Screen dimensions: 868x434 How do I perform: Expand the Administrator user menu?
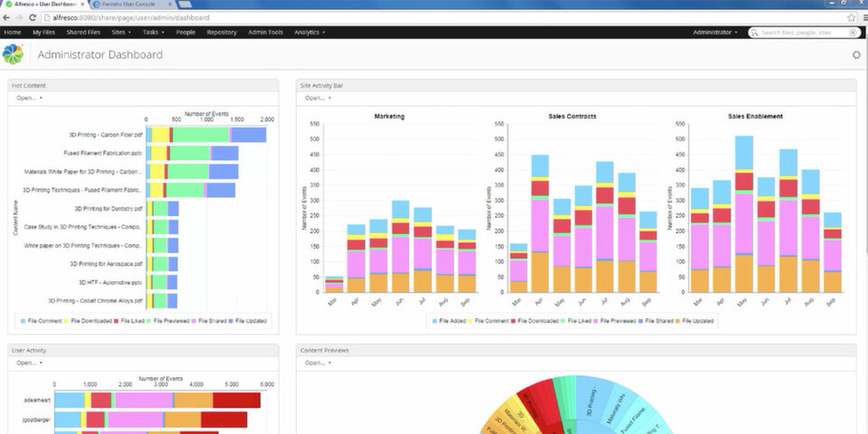[x=714, y=33]
